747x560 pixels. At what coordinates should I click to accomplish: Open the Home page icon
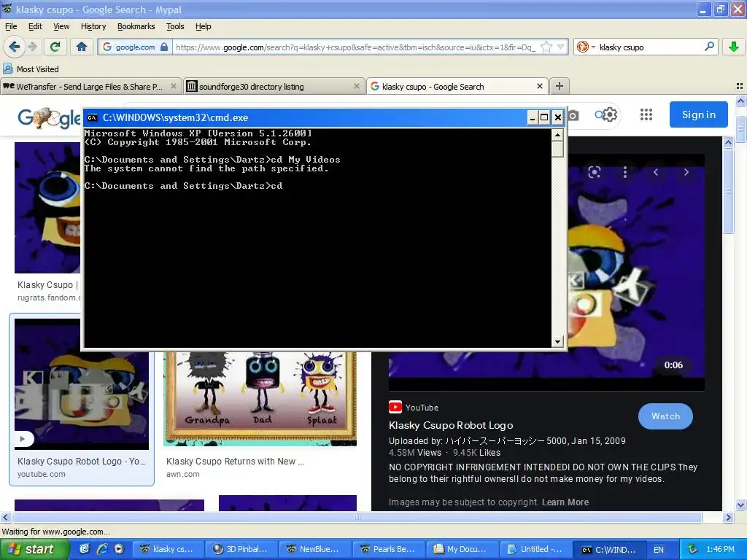(82, 47)
